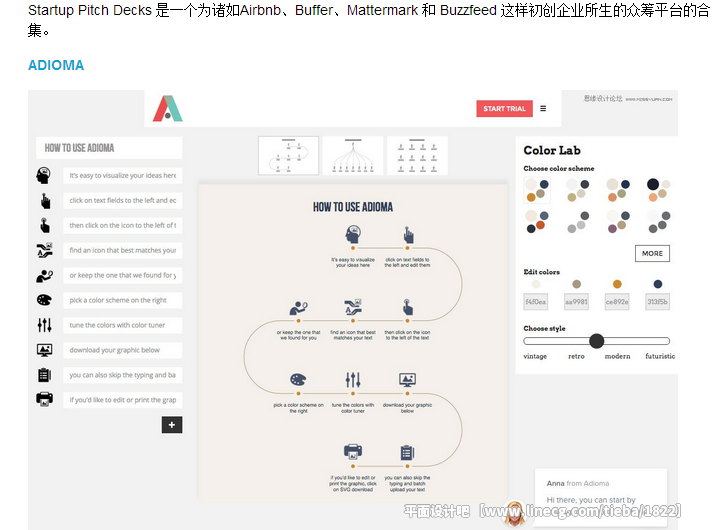The height and width of the screenshot is (530, 722).
Task: Select the winding path layout thumbnail
Action: coord(288,156)
